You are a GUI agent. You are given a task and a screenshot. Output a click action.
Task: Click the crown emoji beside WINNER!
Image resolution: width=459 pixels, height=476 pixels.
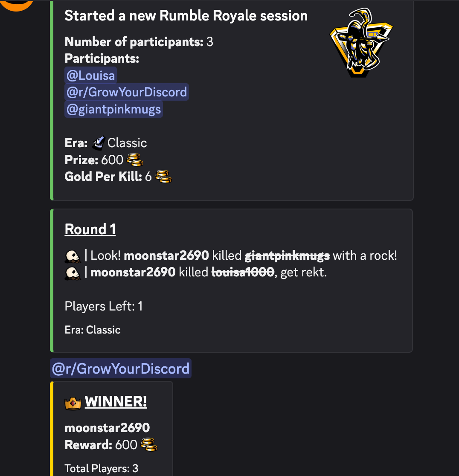(x=73, y=402)
